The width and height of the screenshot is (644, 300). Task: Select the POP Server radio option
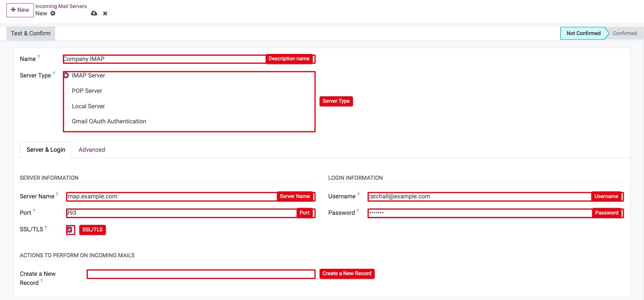(x=66, y=91)
